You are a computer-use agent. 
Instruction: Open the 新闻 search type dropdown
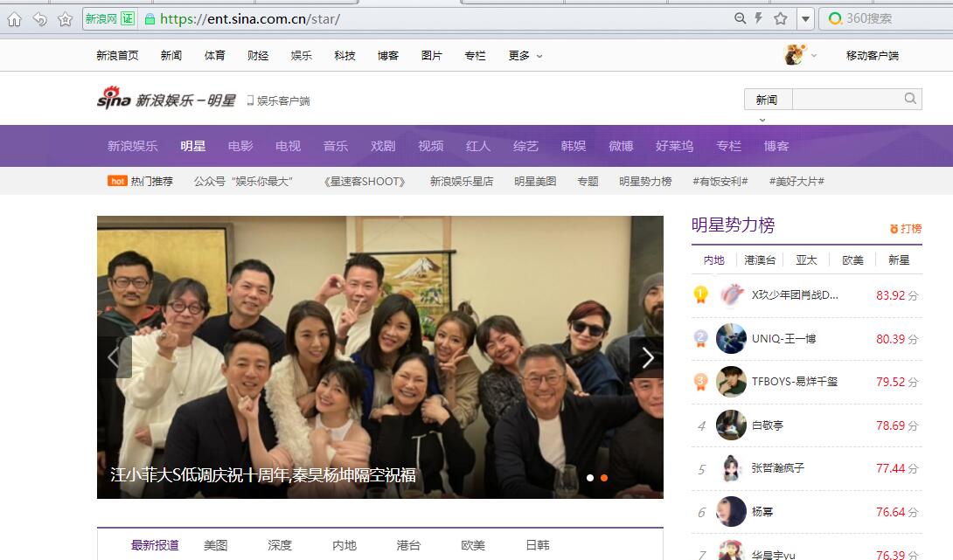click(768, 100)
